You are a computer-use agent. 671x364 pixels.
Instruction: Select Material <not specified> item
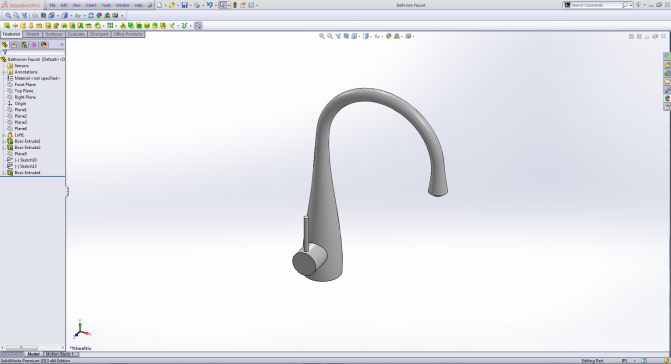click(37, 78)
